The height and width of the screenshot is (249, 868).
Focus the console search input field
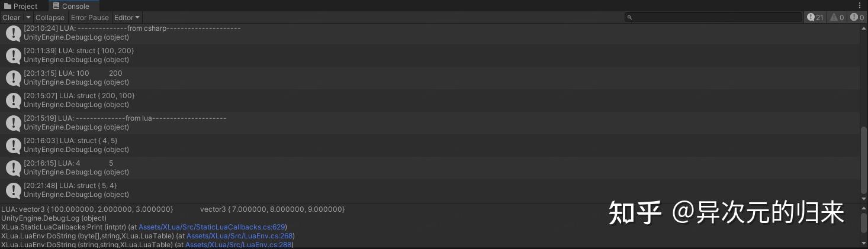coord(713,18)
